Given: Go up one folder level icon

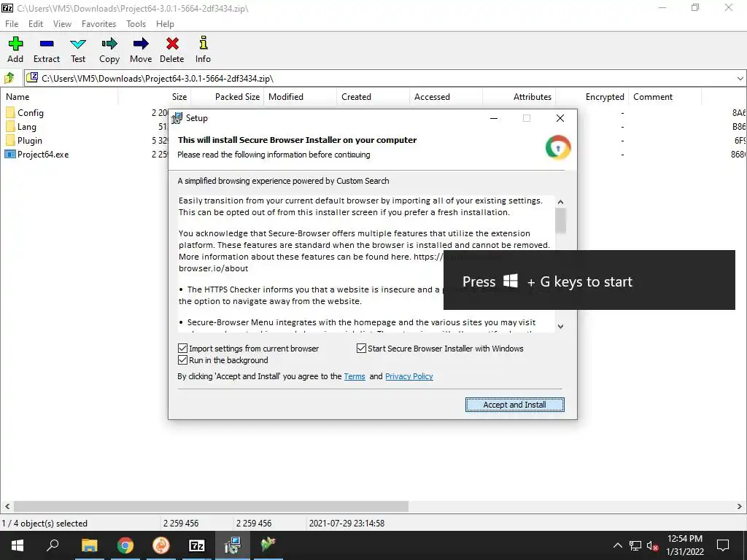Looking at the screenshot, I should [9, 78].
